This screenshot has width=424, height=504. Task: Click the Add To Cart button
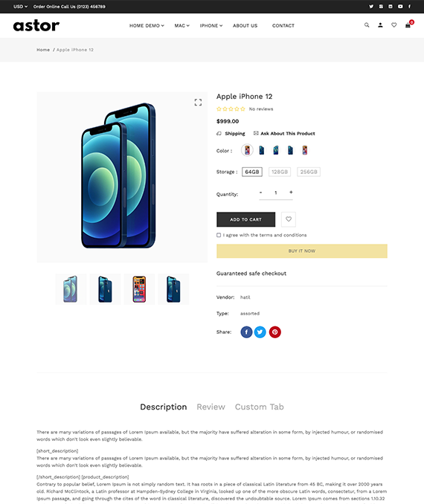coord(245,219)
